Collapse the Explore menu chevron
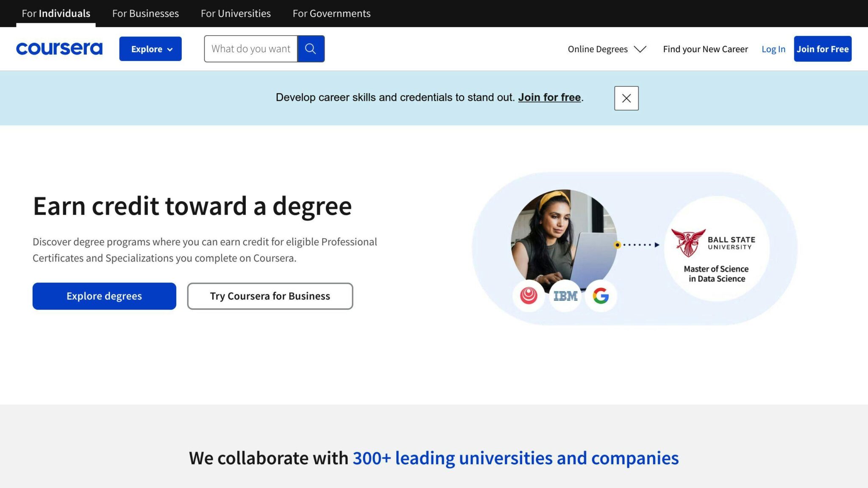868x488 pixels. 170,49
